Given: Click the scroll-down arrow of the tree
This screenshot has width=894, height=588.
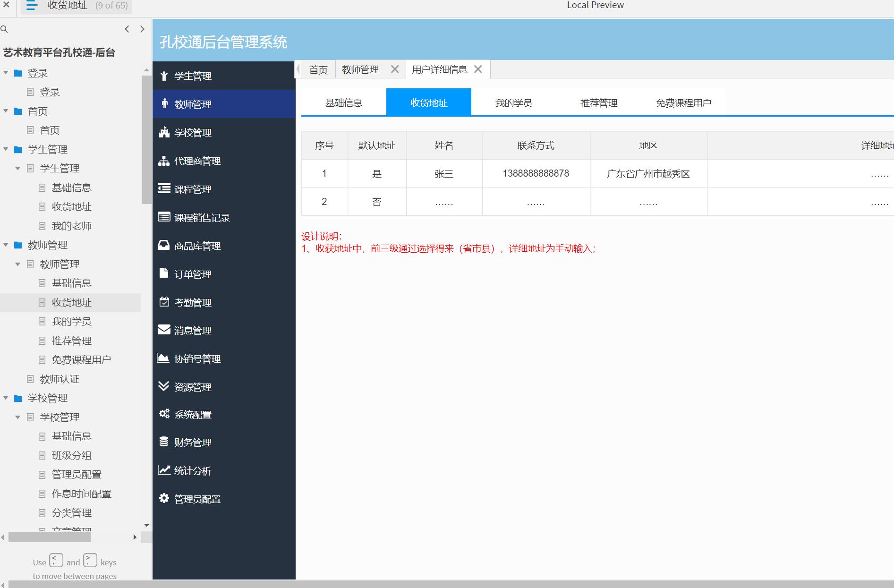Looking at the screenshot, I should (146, 525).
